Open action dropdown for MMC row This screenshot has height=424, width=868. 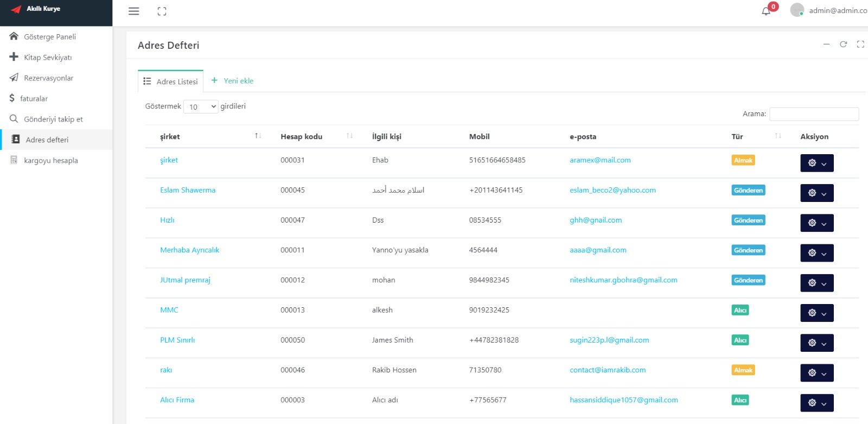tap(817, 313)
